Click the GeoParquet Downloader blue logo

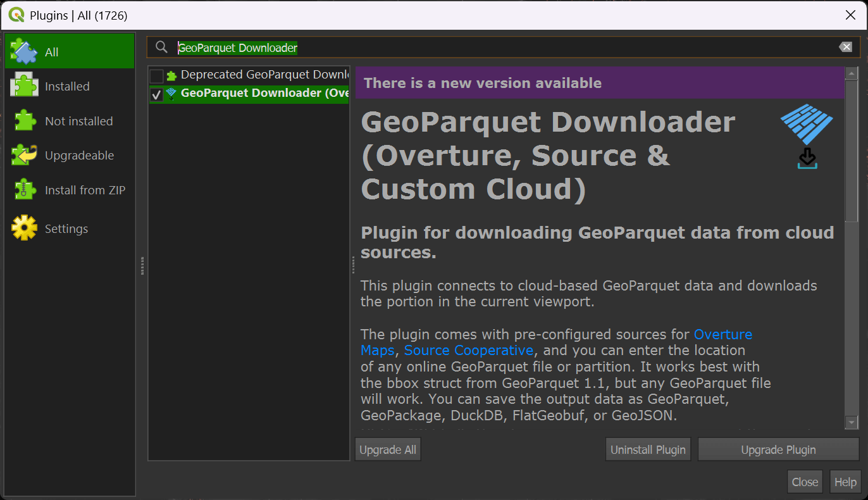tap(807, 137)
